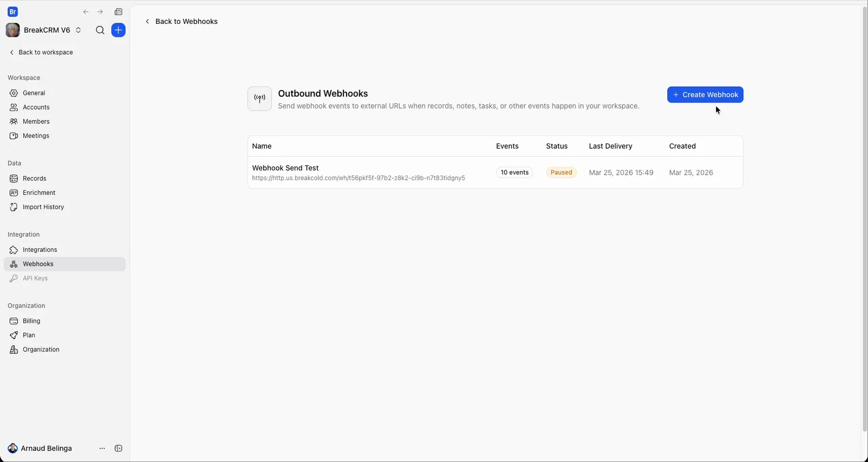
Task: Click the BreakCRM V6 workspace avatar
Action: (12, 30)
